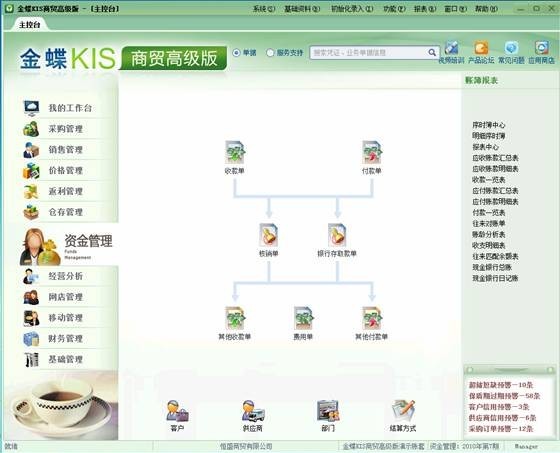The width and height of the screenshot is (560, 453).
Task: Switch to the 主控台 tab
Action: [x=30, y=25]
